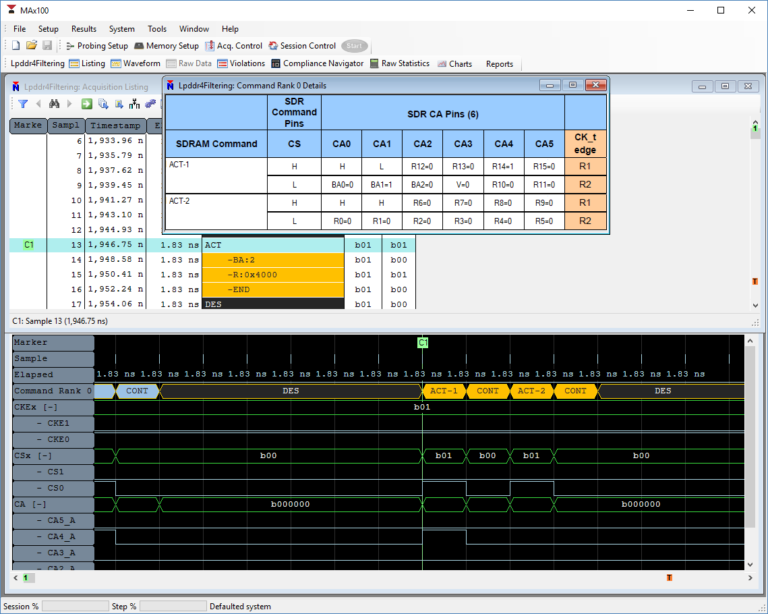Open the Charts view

(455, 64)
